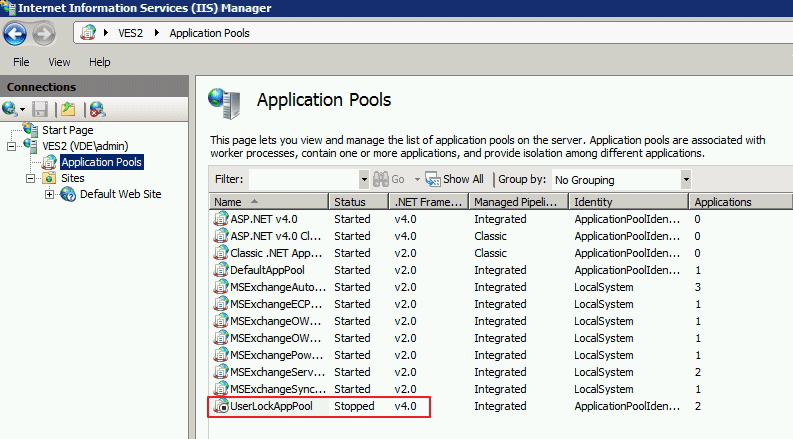
Task: Click the MSExchangeServ pool row icon
Action: click(221, 372)
